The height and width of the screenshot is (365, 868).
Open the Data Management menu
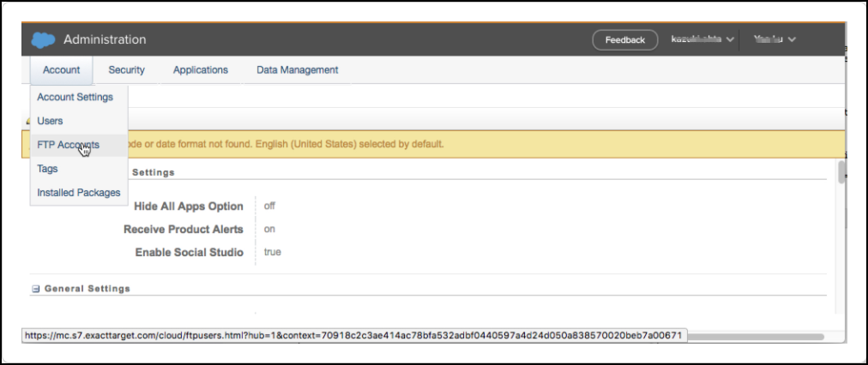click(297, 70)
